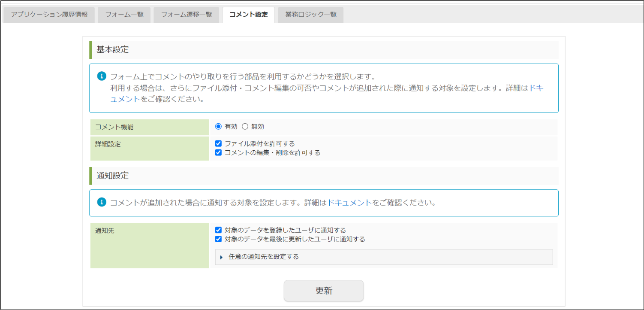Viewport: 644px width, 310px height.
Task: Switch to the フォーム一覧 tab
Action: 124,15
